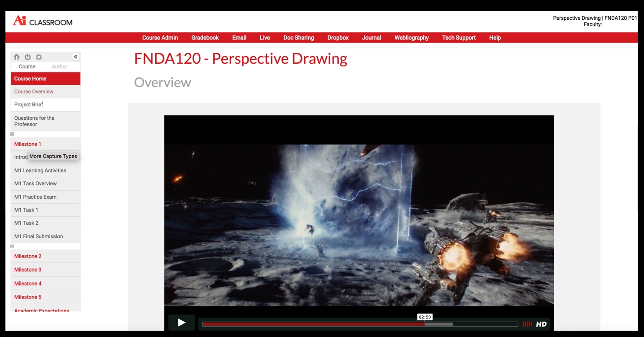This screenshot has width=644, height=337.
Task: Adjust the video volume bars
Action: click(x=528, y=324)
